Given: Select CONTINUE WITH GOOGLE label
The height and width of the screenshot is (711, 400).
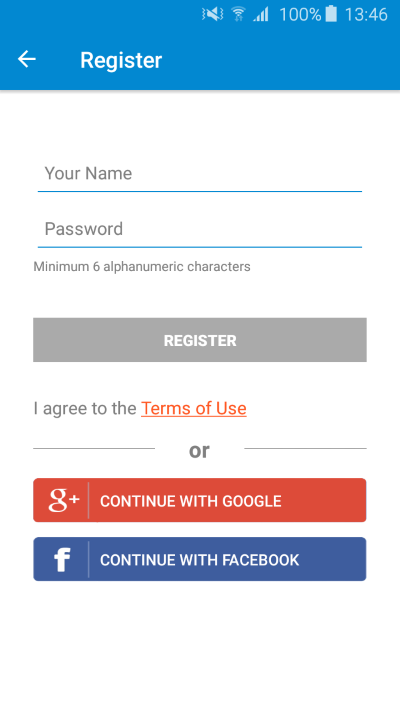Looking at the screenshot, I should (190, 501).
